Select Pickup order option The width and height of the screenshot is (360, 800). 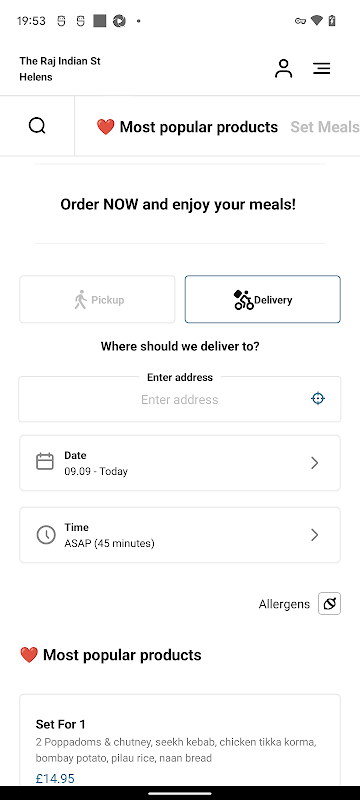coord(97,299)
